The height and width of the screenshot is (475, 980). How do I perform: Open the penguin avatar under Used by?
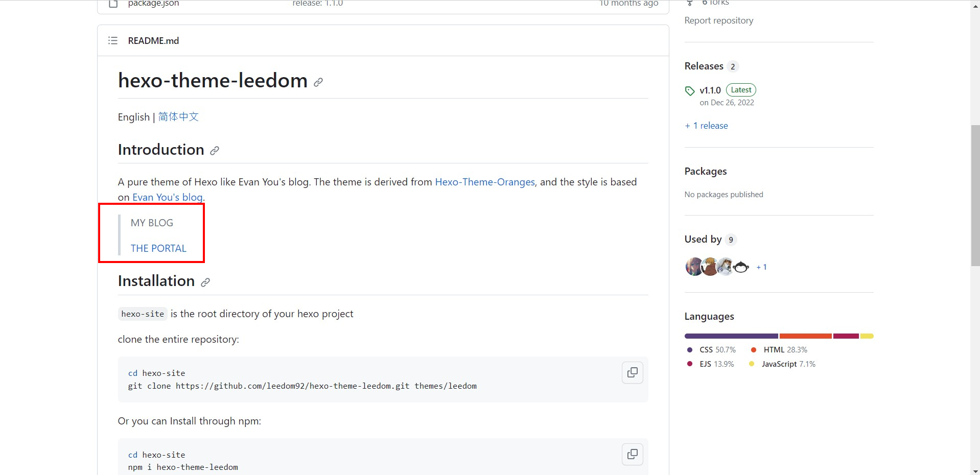pyautogui.click(x=741, y=267)
